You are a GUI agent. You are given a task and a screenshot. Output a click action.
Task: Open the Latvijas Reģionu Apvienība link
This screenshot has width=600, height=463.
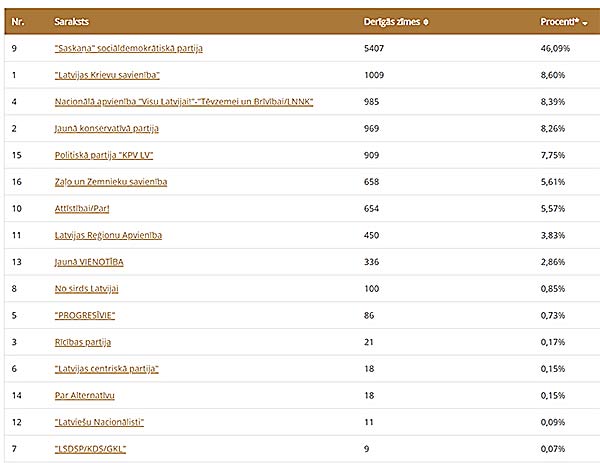[108, 235]
